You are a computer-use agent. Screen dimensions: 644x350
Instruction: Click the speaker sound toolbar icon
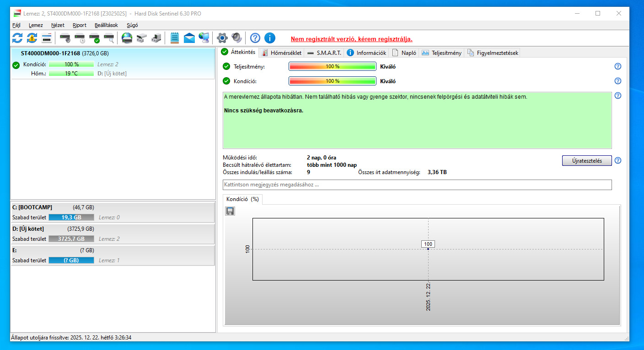(x=236, y=38)
